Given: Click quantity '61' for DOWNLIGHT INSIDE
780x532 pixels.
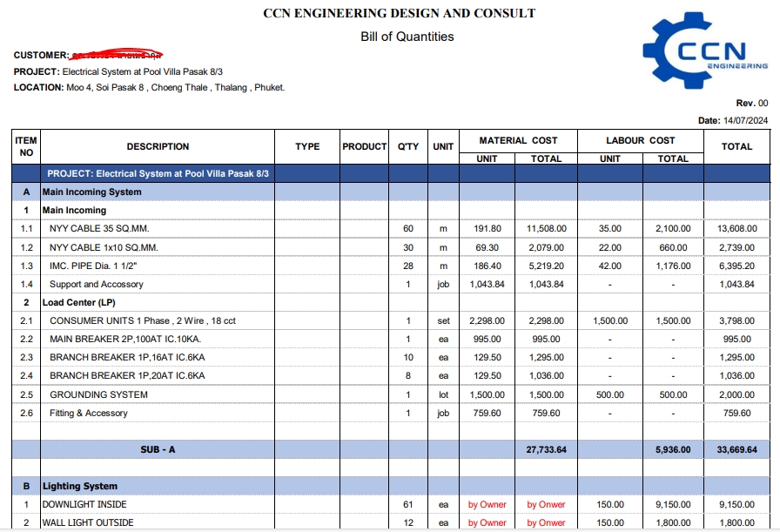Looking at the screenshot, I should pos(408,505).
